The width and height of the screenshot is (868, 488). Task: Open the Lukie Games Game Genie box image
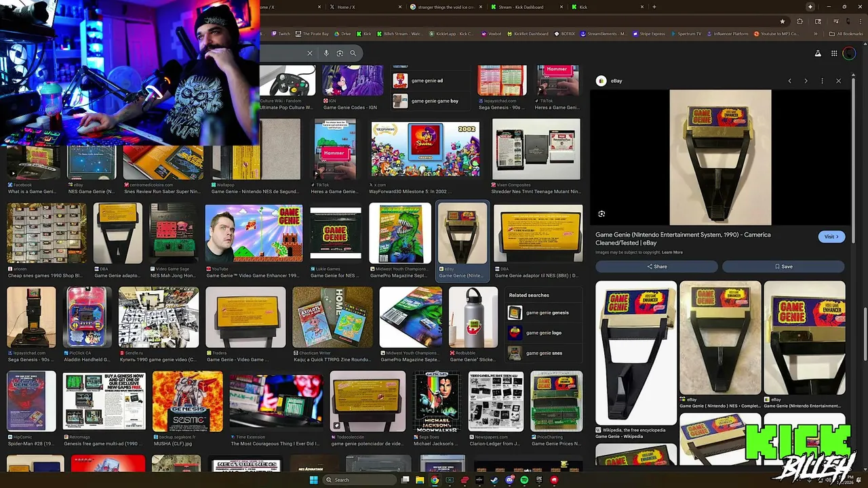coord(336,233)
